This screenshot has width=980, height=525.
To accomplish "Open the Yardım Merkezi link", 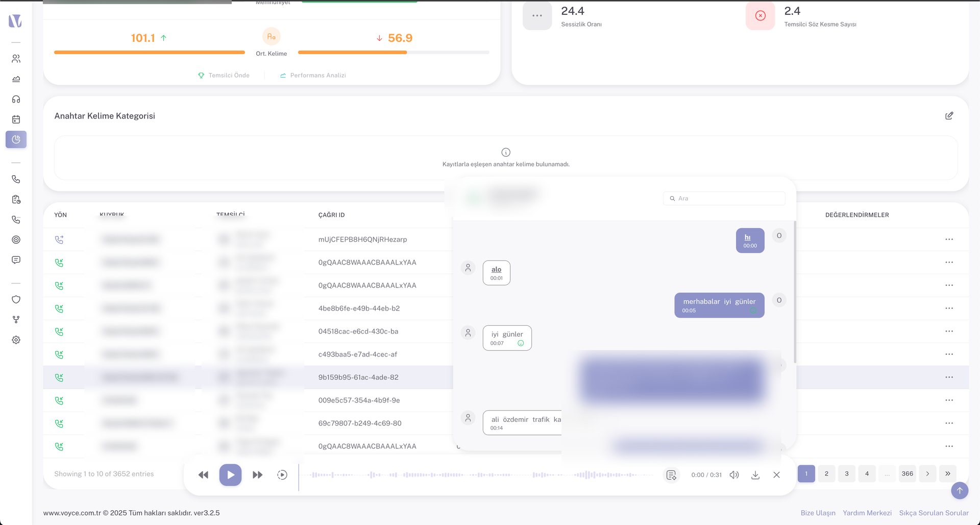I will click(867, 513).
